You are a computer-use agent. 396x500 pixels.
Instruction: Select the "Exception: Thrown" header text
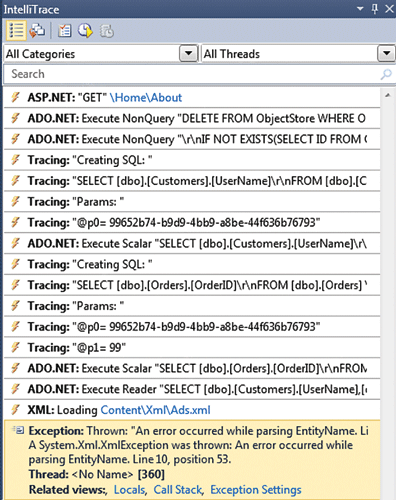[78, 431]
